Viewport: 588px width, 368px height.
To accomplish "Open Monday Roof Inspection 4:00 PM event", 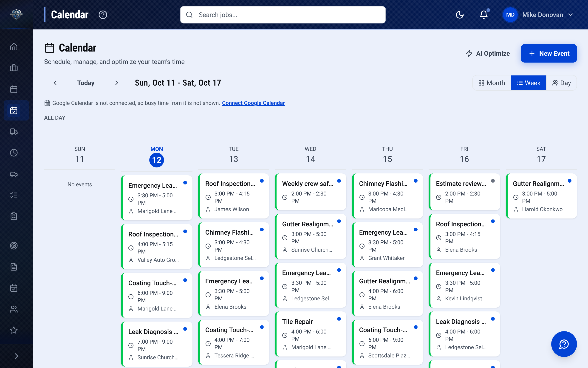I will (x=157, y=247).
